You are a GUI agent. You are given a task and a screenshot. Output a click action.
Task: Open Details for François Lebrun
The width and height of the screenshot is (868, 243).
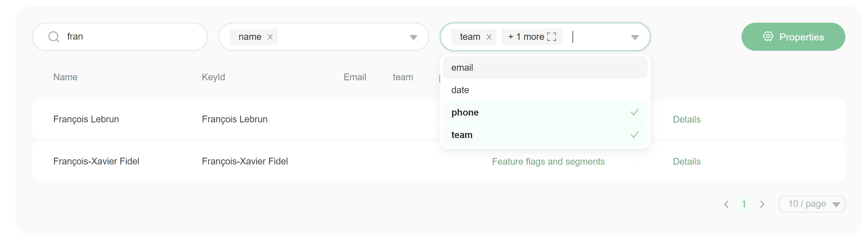686,119
